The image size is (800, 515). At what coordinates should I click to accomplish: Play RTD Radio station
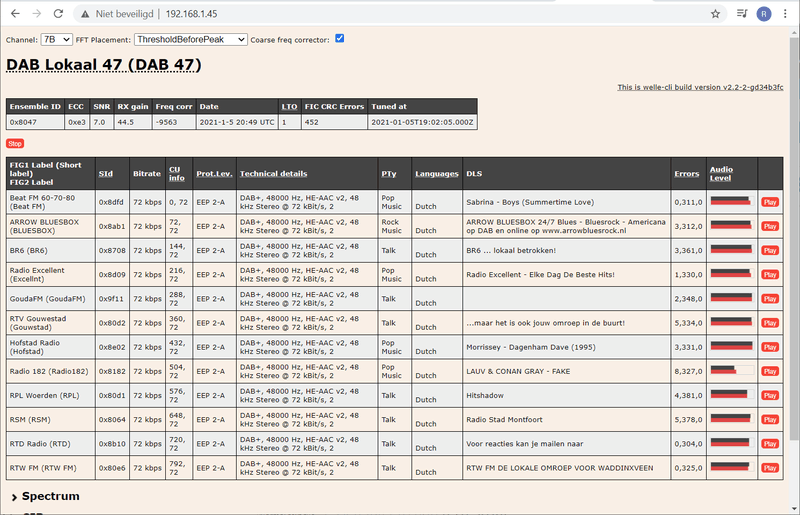point(770,444)
